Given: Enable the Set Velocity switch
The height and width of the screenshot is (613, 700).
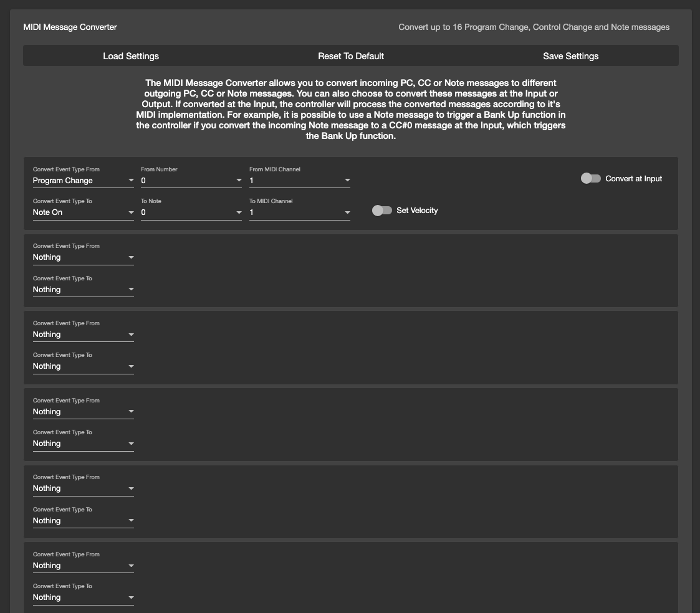Looking at the screenshot, I should pos(381,211).
